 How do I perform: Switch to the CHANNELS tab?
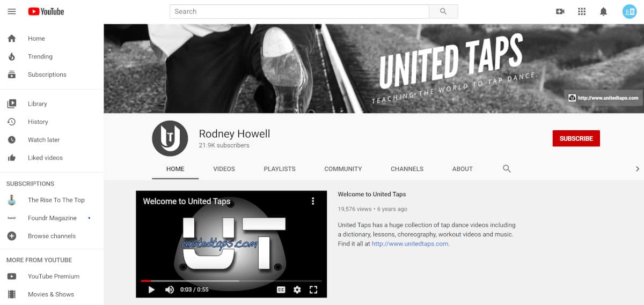coord(407,169)
